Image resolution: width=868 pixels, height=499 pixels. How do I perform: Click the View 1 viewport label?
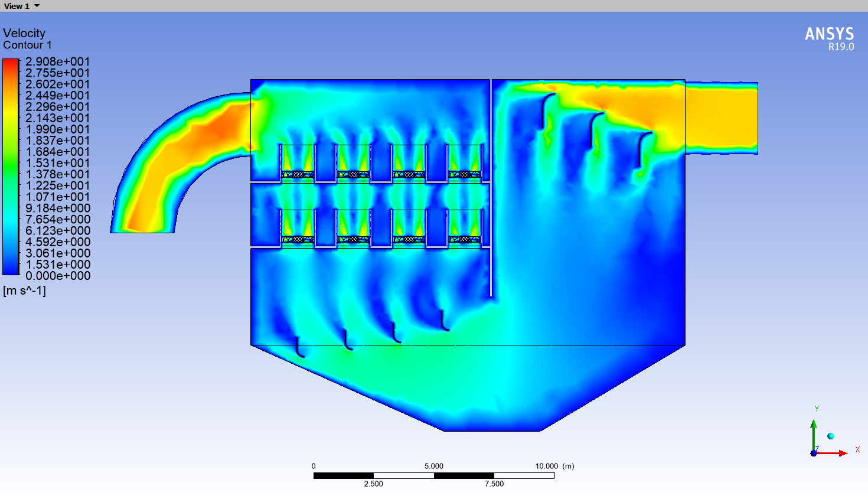tap(17, 6)
